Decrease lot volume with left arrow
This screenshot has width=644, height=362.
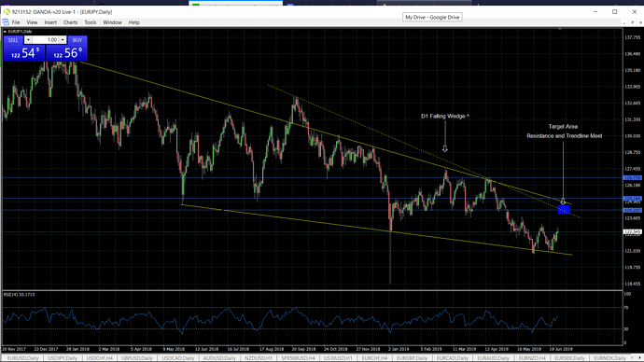[x=28, y=40]
